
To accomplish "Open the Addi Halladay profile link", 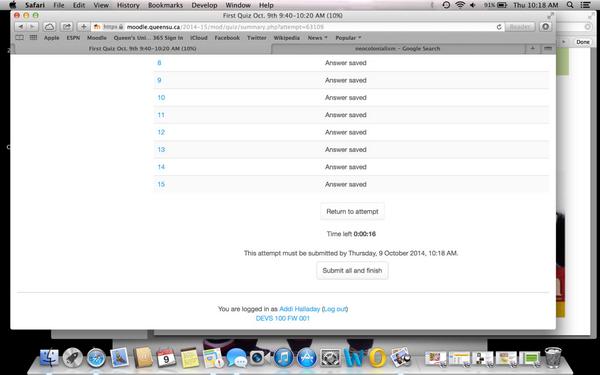I will pos(299,309).
